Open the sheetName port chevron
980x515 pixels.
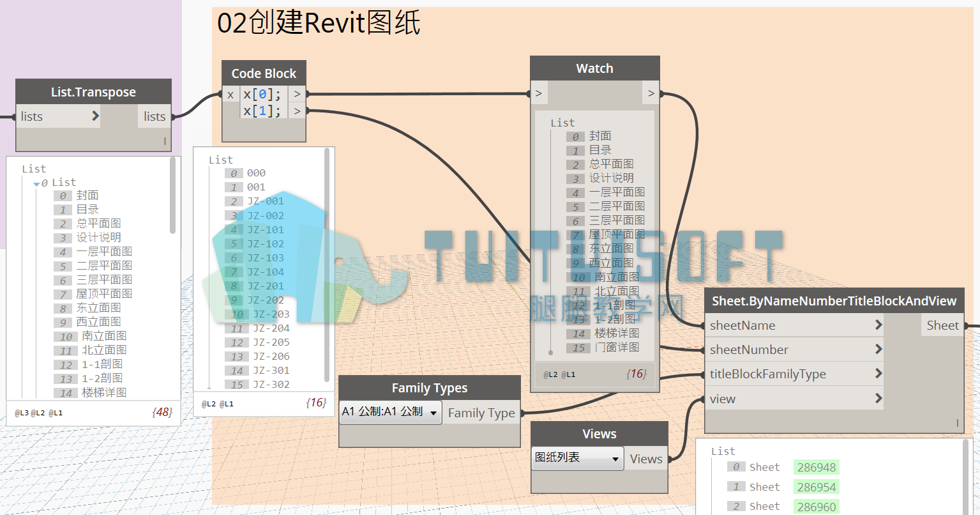coord(878,325)
